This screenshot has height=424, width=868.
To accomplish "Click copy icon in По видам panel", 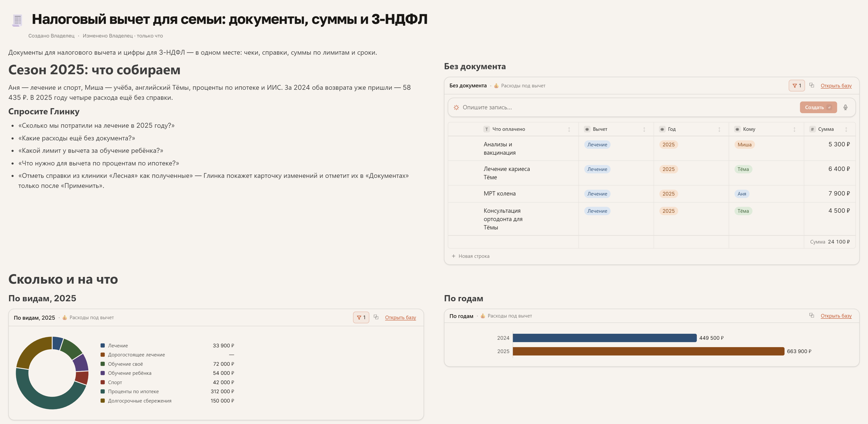I will [376, 317].
